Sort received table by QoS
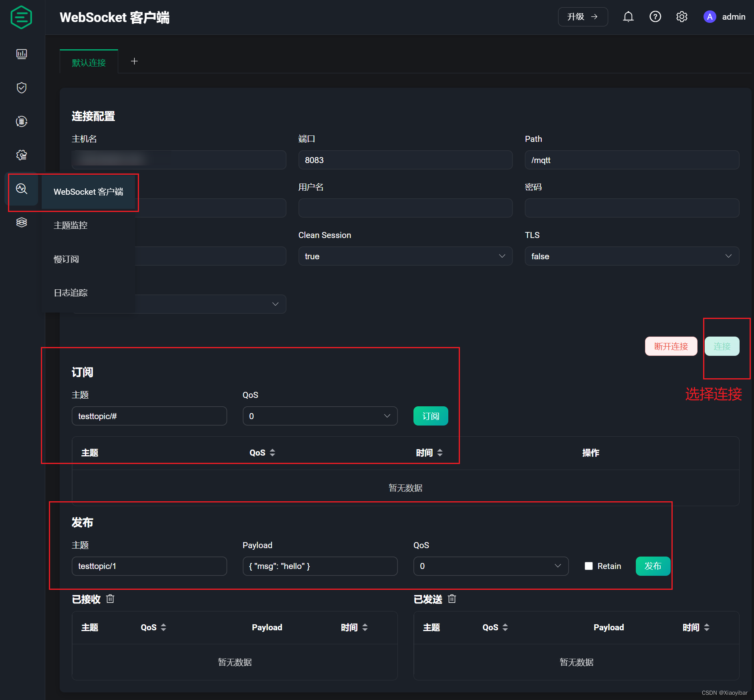 pyautogui.click(x=163, y=627)
